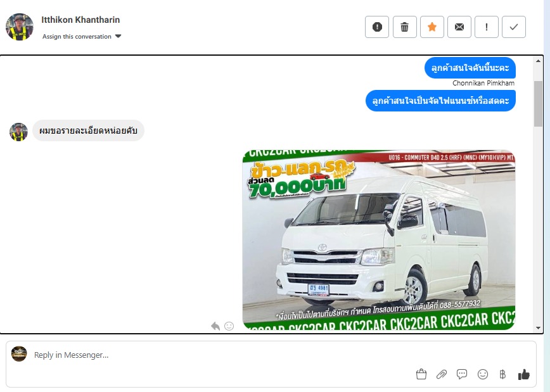
Task: Flag conversation with exclamation priority icon
Action: point(487,27)
